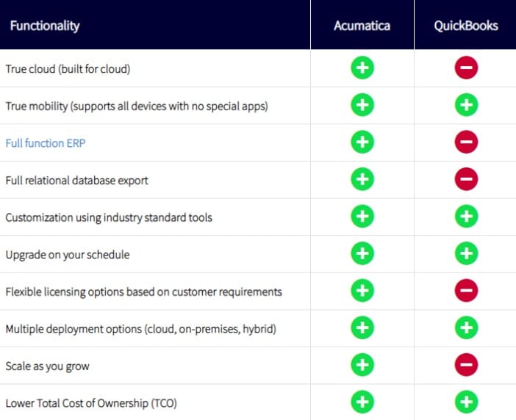Click Acumatica plus icon for Flexible licensing
Screen dimensions: 516x420
coord(362,291)
